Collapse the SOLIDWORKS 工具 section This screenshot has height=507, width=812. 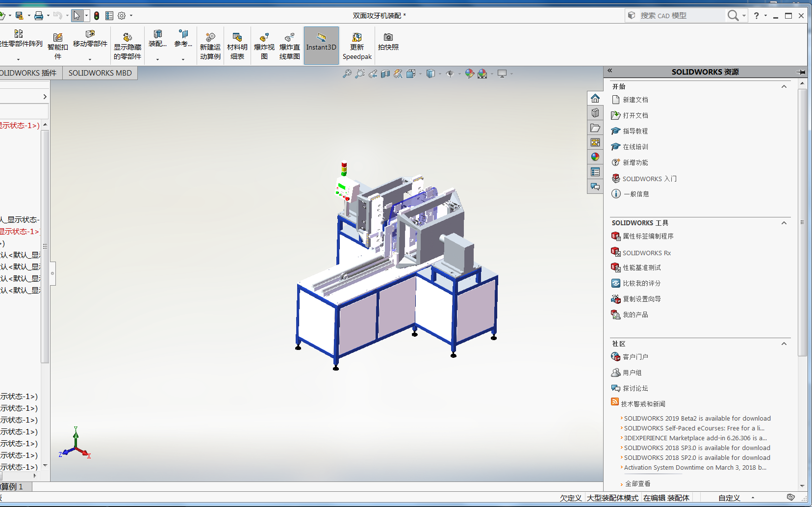[x=784, y=223]
